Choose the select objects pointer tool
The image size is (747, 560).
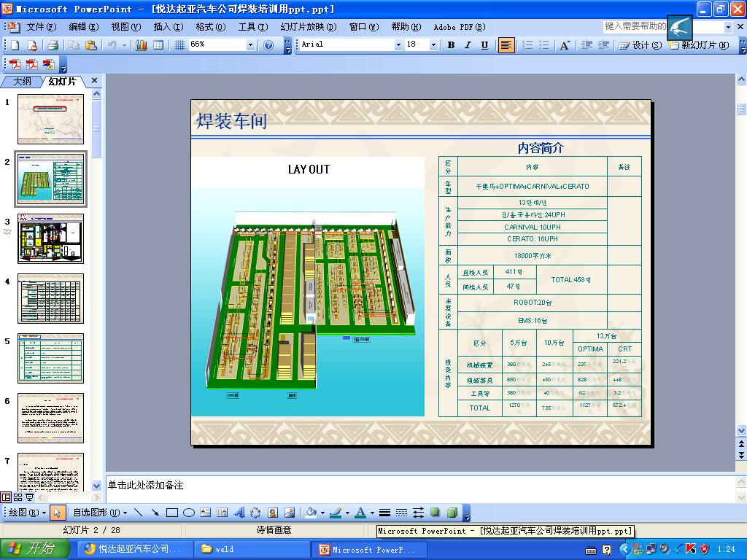pos(57,513)
